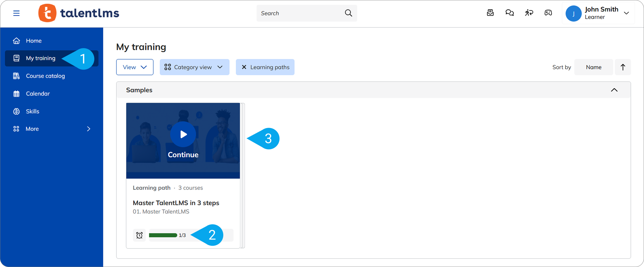Screen dimensions: 644x267
Task: Click the TalentLMS logo
Action: coord(79,13)
